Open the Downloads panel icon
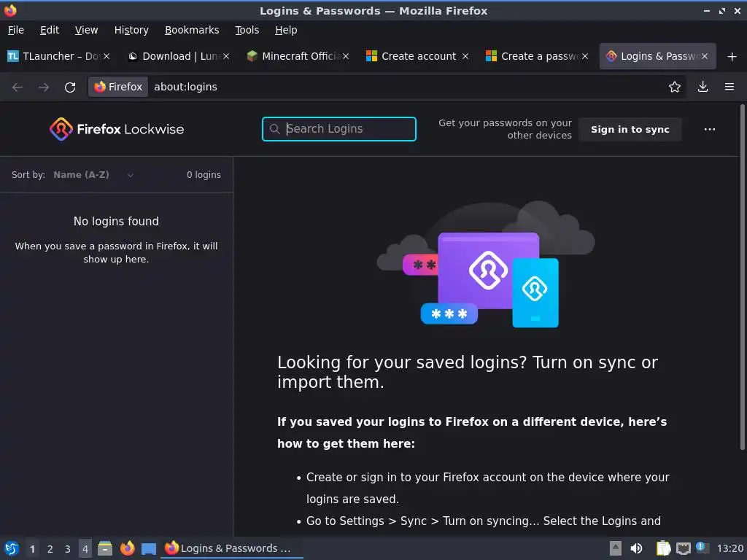 point(703,87)
